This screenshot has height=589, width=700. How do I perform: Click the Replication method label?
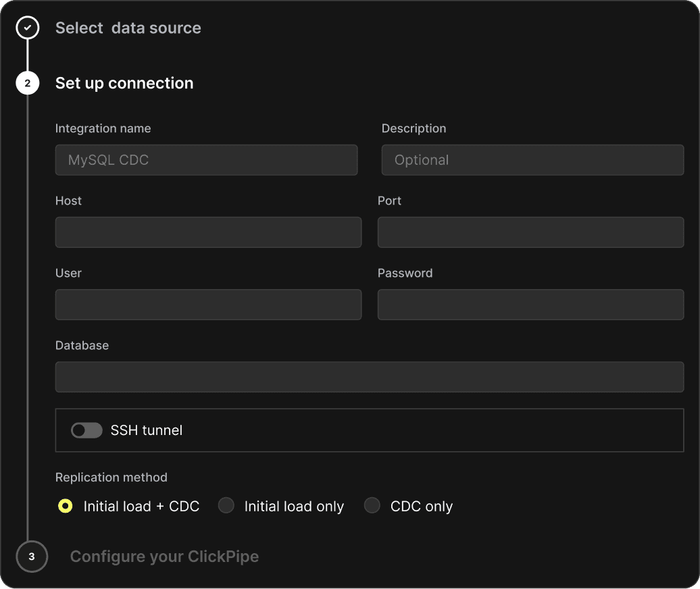point(111,478)
